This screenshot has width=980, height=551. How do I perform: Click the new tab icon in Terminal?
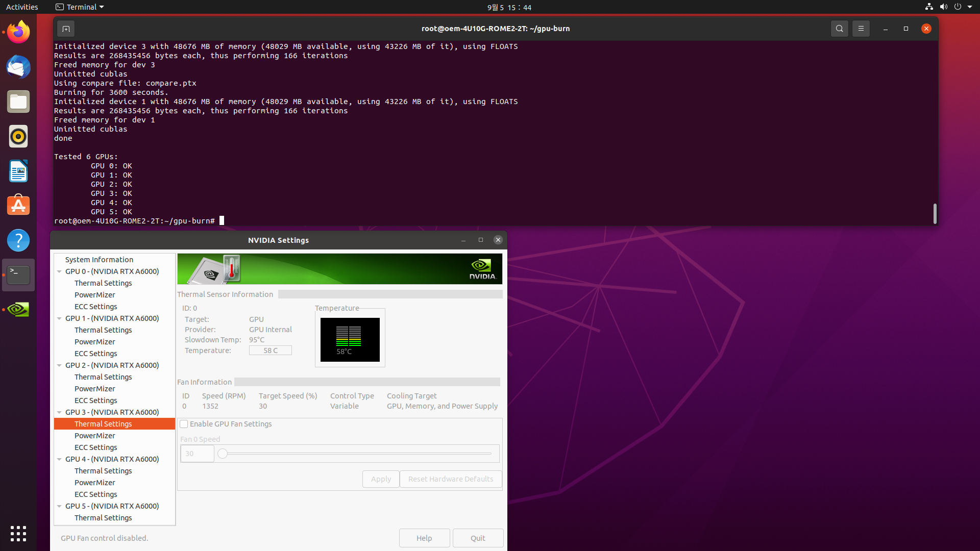tap(66, 29)
